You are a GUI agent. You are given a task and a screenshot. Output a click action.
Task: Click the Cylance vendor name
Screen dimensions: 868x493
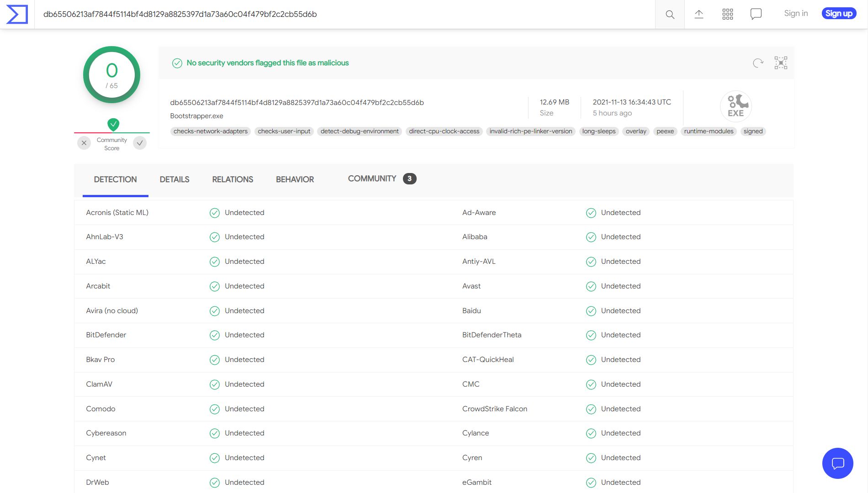click(x=476, y=433)
